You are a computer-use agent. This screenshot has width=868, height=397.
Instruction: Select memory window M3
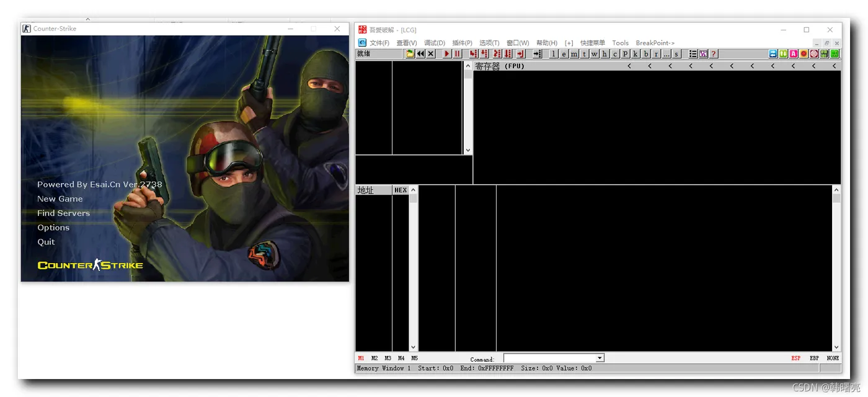click(x=387, y=358)
